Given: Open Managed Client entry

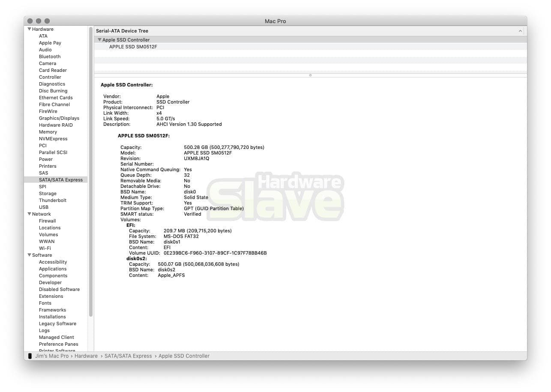Looking at the screenshot, I should pyautogui.click(x=56, y=337).
